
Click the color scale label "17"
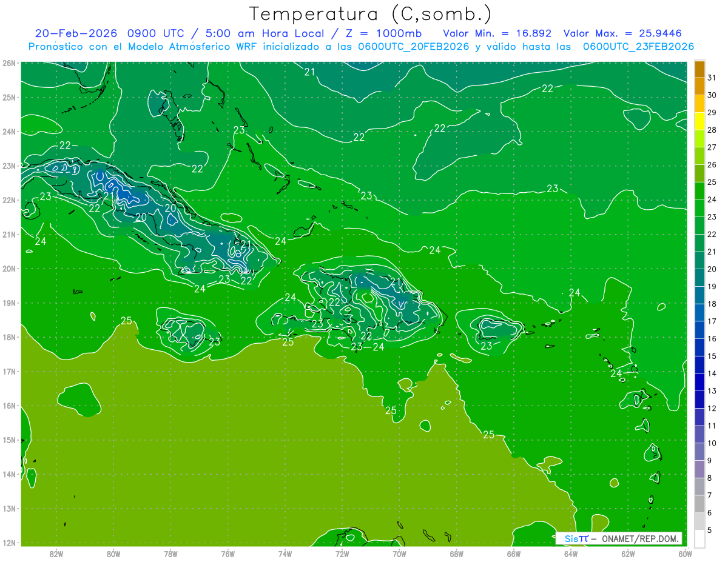(x=712, y=321)
